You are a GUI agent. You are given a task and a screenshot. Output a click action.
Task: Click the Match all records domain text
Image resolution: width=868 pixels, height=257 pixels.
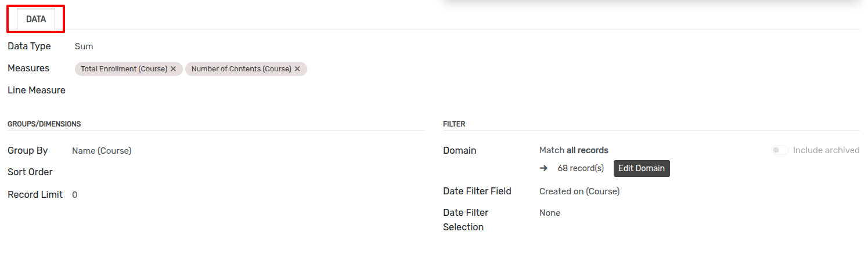[x=574, y=150]
